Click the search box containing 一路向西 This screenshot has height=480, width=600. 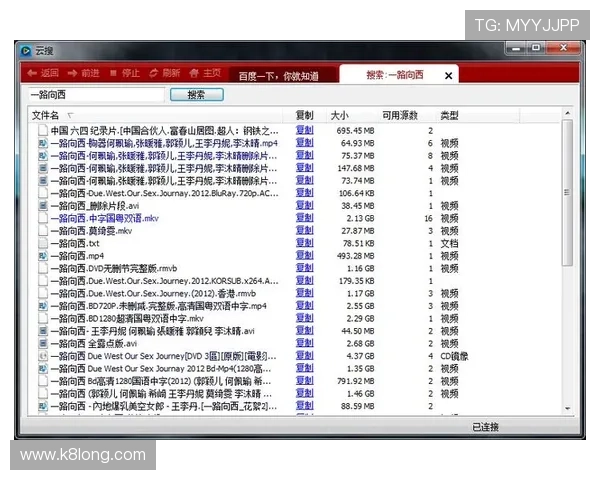coord(96,95)
